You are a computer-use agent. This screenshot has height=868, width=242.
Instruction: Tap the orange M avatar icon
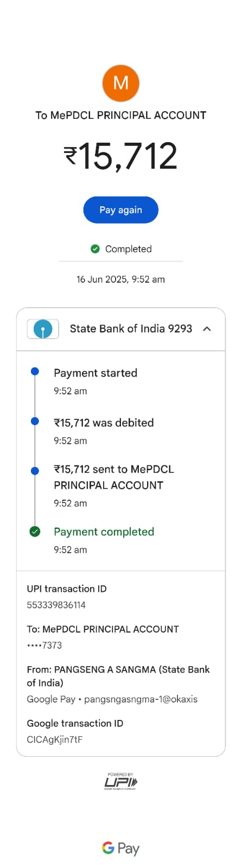(x=120, y=83)
